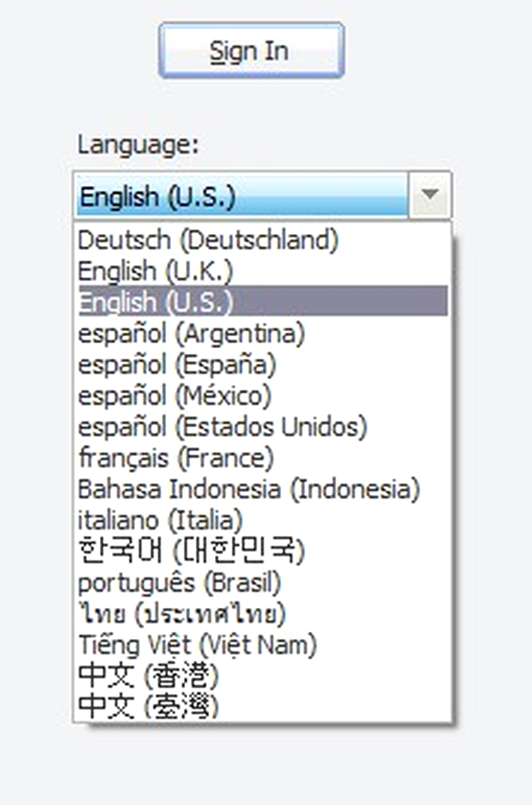Viewport: 532px width, 805px height.
Task: Pick français (France) language
Action: (x=262, y=457)
